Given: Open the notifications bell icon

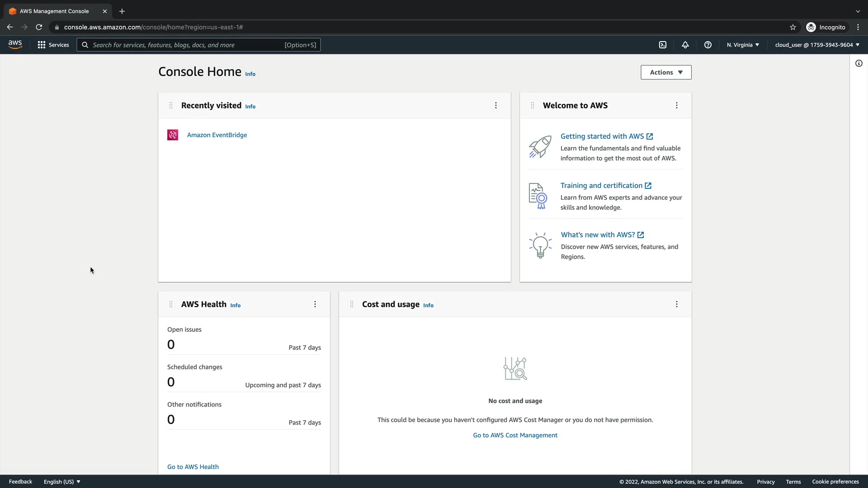Looking at the screenshot, I should [x=685, y=45].
